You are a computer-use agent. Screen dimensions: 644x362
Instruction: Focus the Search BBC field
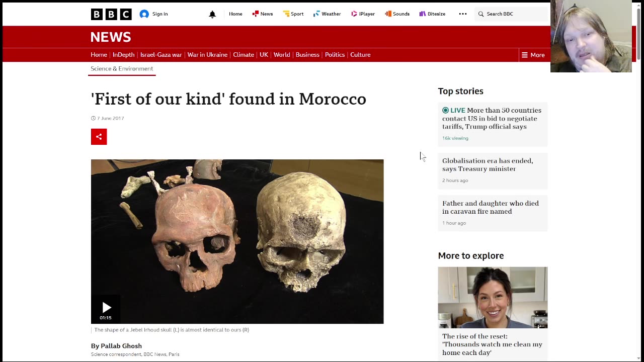[x=511, y=14]
